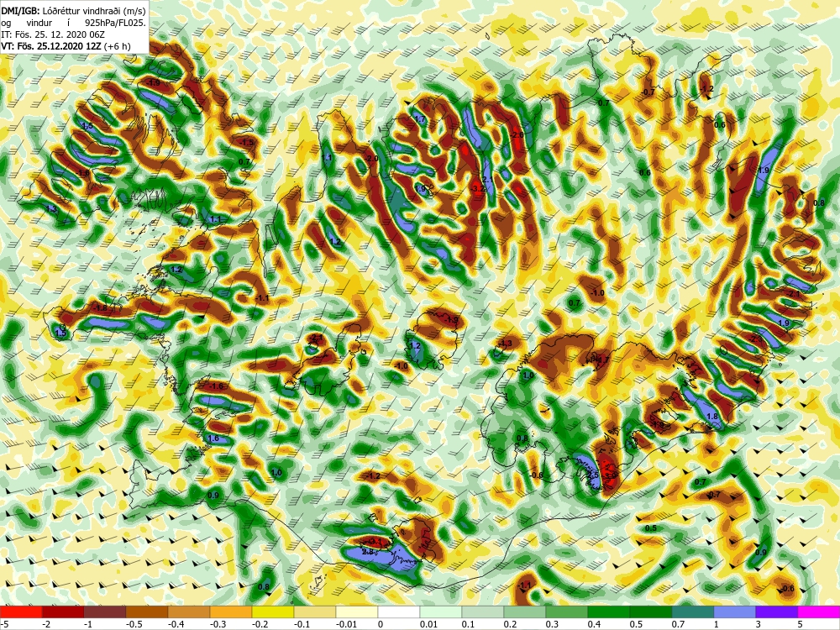This screenshot has height=630, width=840.
Task: Click the '-2.0' value label on the map
Action: 372,159
